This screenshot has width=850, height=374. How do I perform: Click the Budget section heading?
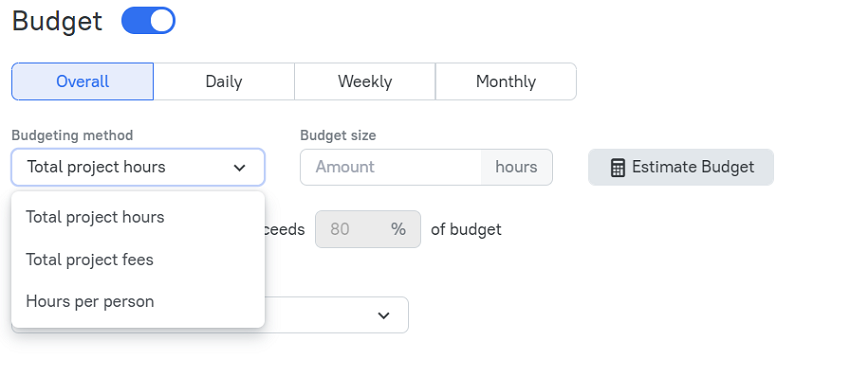pyautogui.click(x=57, y=22)
